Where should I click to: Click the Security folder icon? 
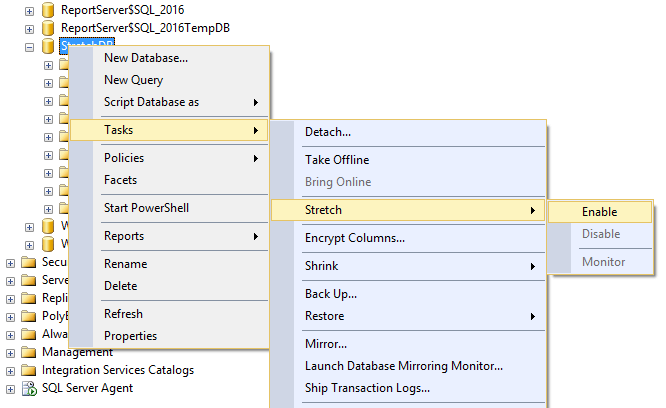click(x=28, y=262)
